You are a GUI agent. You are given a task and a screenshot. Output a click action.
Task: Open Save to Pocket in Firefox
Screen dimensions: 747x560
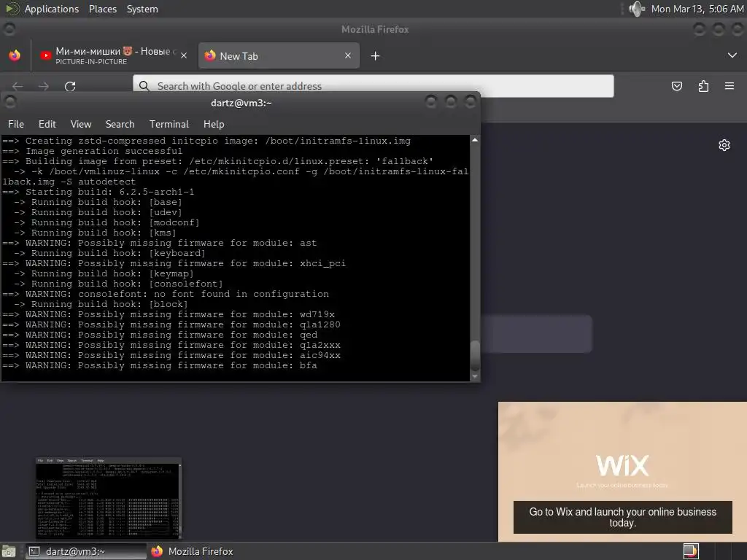tap(676, 86)
